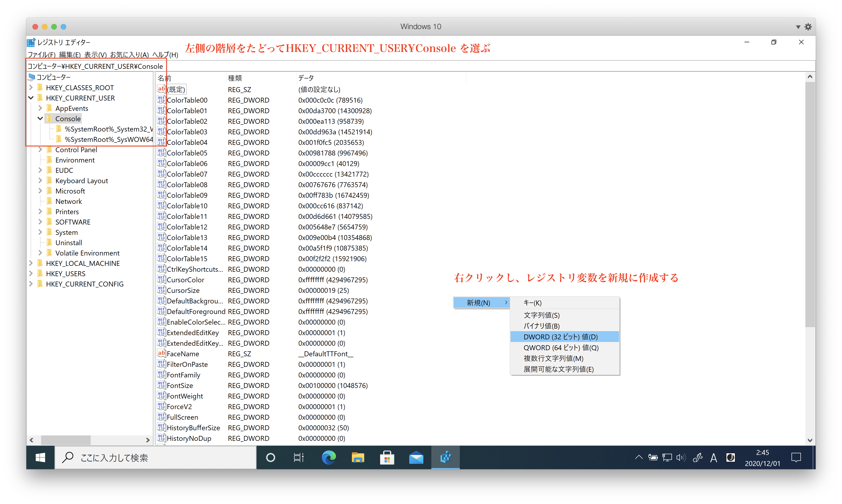Screen dimensions: 842x504
Task: Expand HKEY_CURRENT_CONFIG tree node
Action: [31, 284]
